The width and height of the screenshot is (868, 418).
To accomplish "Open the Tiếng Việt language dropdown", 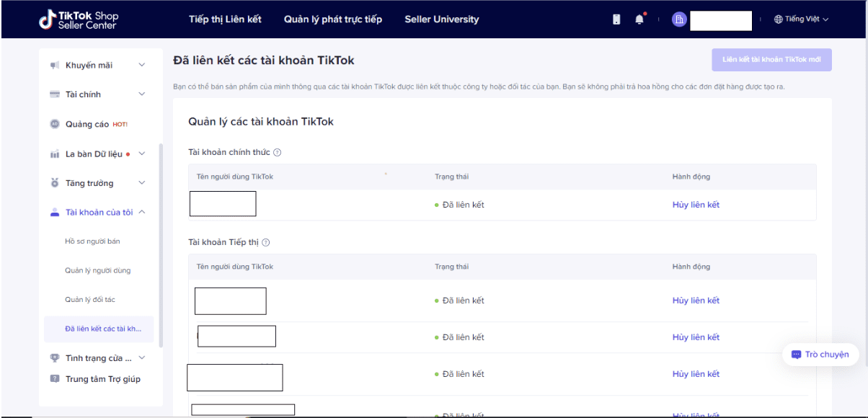I will pos(802,19).
